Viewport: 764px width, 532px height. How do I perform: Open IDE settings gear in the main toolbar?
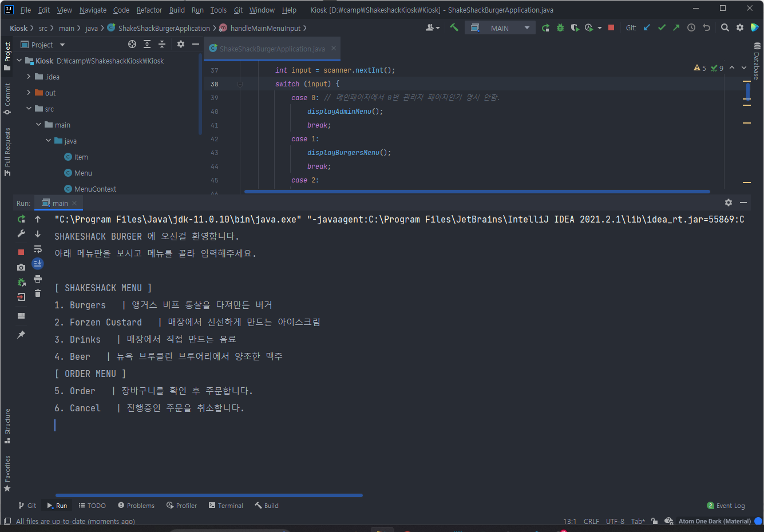[740, 27]
